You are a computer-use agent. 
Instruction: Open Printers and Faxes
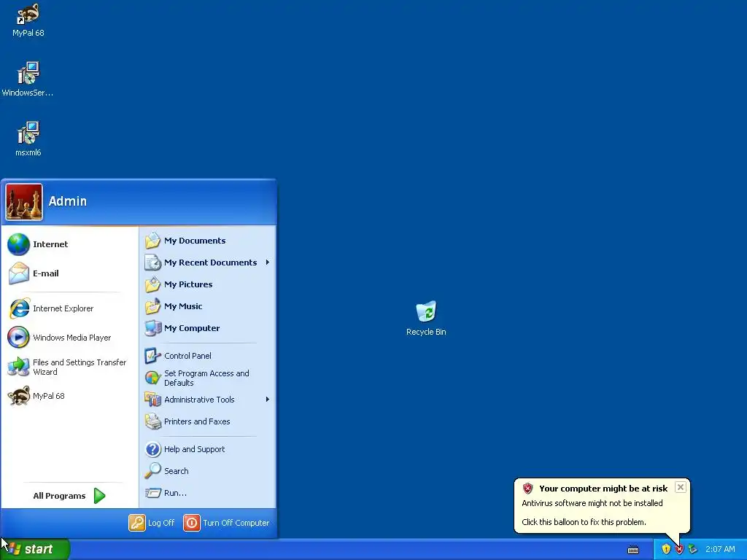click(208, 421)
